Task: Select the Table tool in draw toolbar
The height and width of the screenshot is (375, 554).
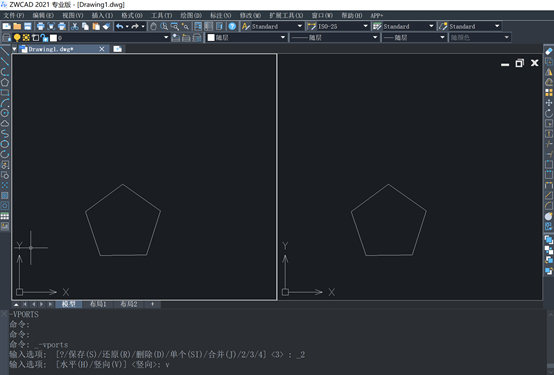Action: point(5,216)
